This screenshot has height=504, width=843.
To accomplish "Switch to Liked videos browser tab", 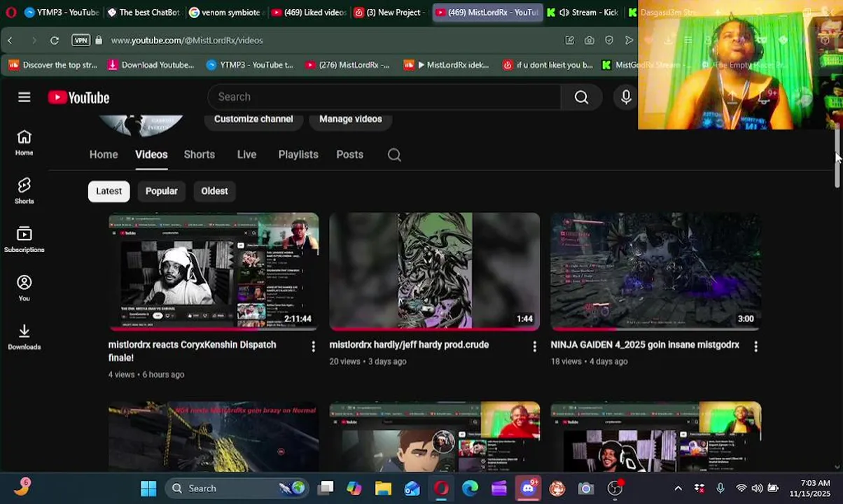I will [x=308, y=12].
